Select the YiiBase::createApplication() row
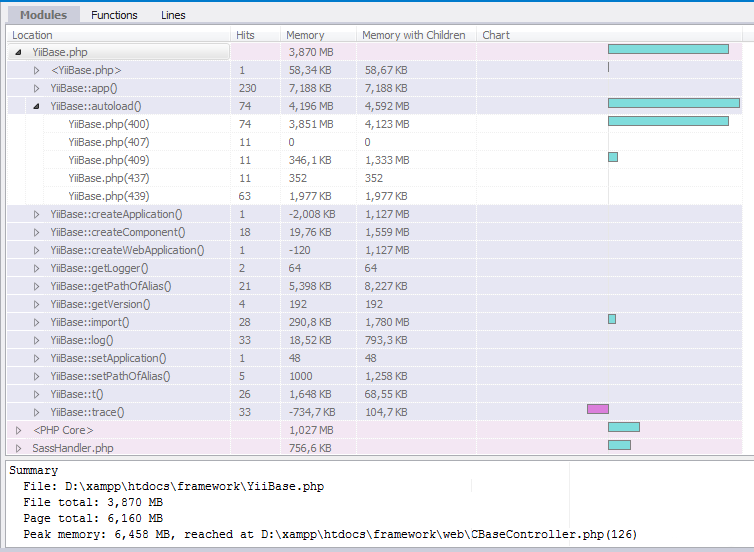 pyautogui.click(x=116, y=214)
